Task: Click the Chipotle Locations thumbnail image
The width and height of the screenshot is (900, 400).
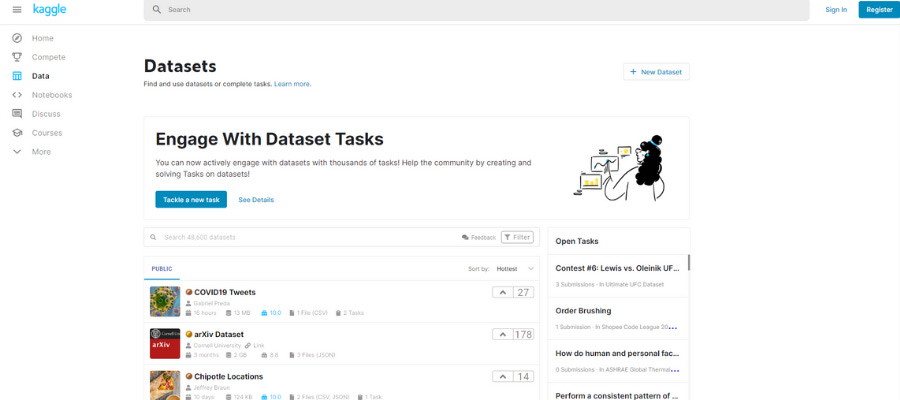Action: pos(165,385)
